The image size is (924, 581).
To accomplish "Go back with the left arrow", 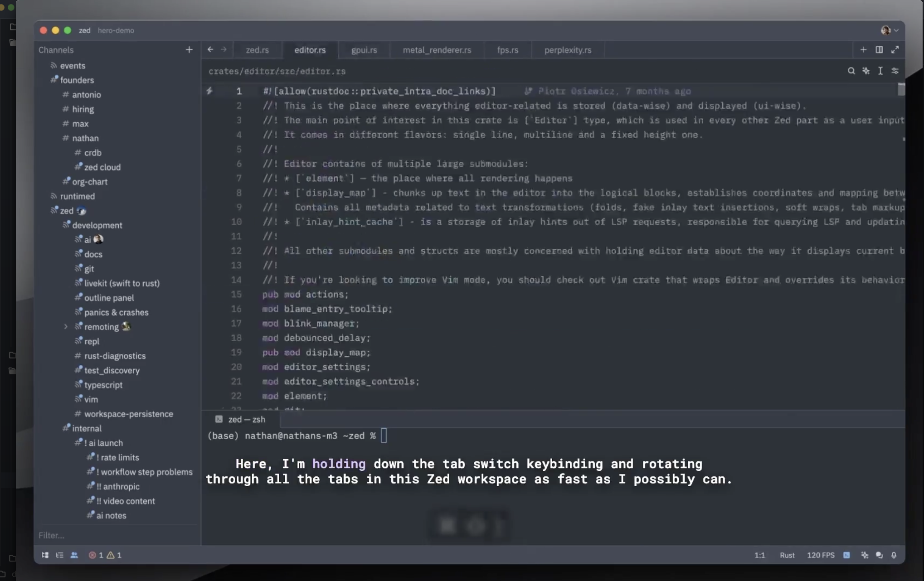I will pos(210,50).
